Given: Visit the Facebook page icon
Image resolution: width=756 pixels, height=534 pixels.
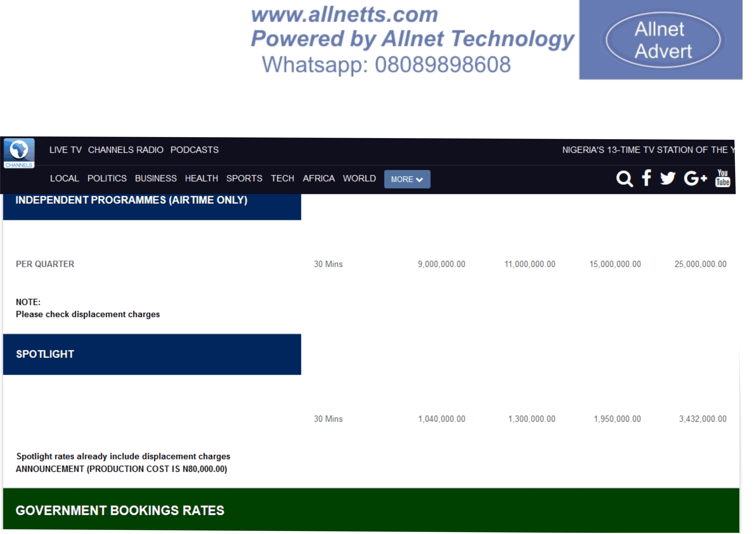Looking at the screenshot, I should pos(647,178).
